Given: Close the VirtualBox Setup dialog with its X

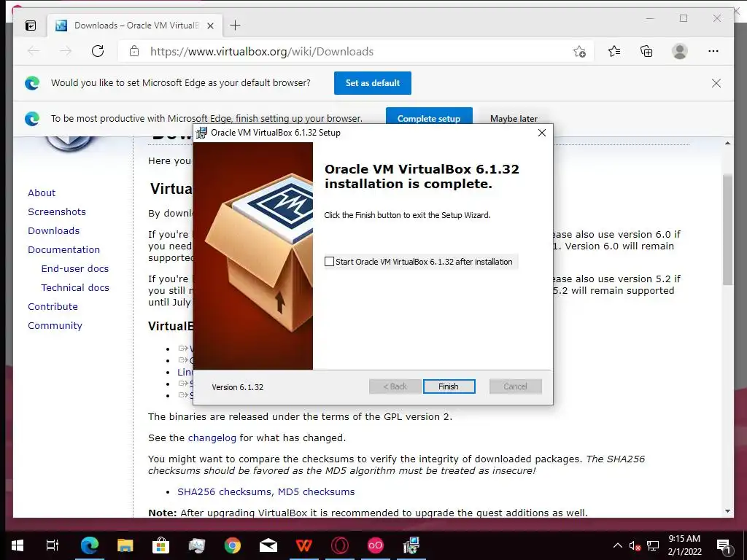Looking at the screenshot, I should (x=542, y=133).
